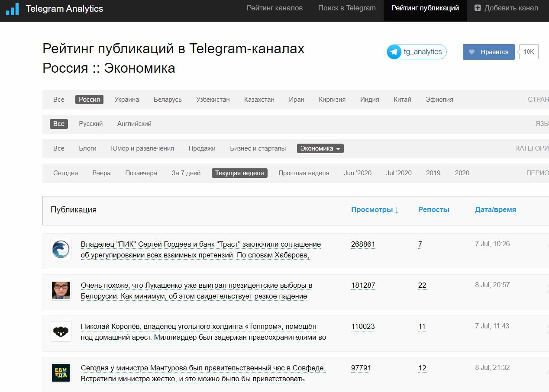Set period to Текущая неделя
Viewport: 549px width, 392px height.
(x=240, y=173)
